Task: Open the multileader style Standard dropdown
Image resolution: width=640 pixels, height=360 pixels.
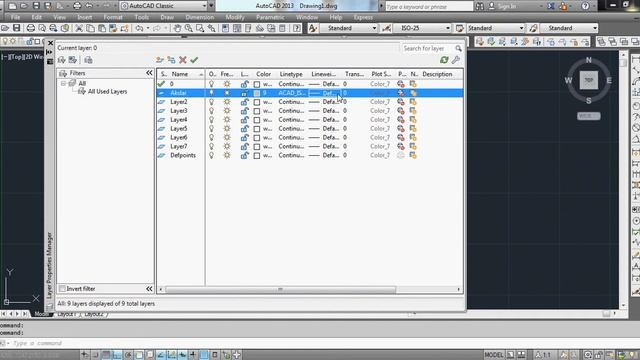Action: 595,28
